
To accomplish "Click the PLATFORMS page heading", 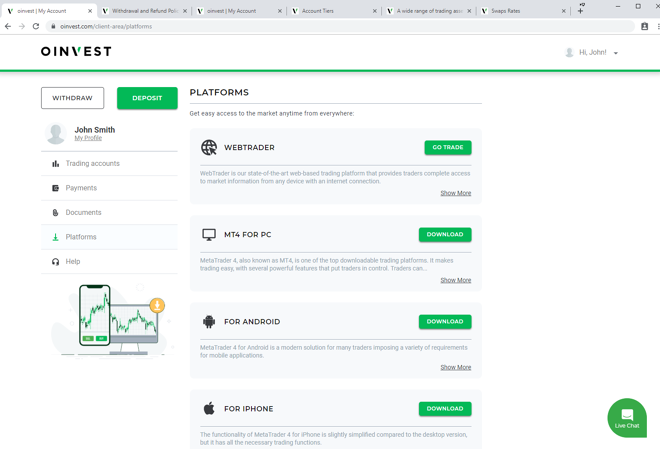I will tap(219, 93).
